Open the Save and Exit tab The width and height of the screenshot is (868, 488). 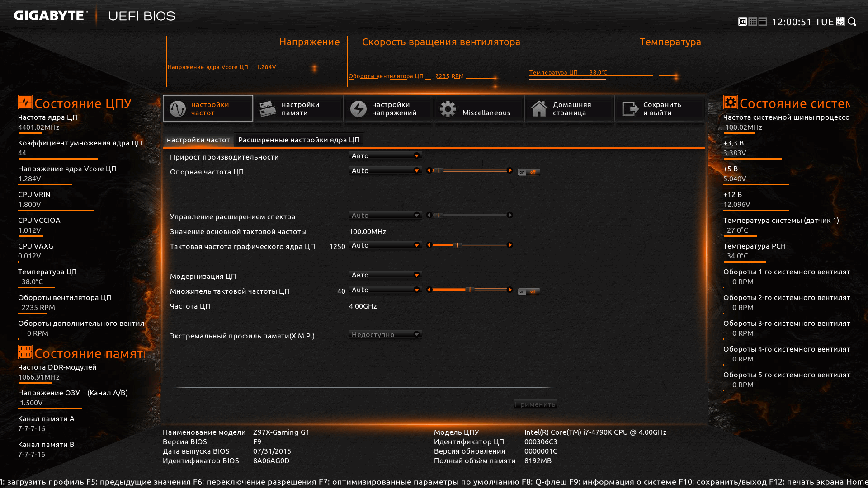(660, 108)
